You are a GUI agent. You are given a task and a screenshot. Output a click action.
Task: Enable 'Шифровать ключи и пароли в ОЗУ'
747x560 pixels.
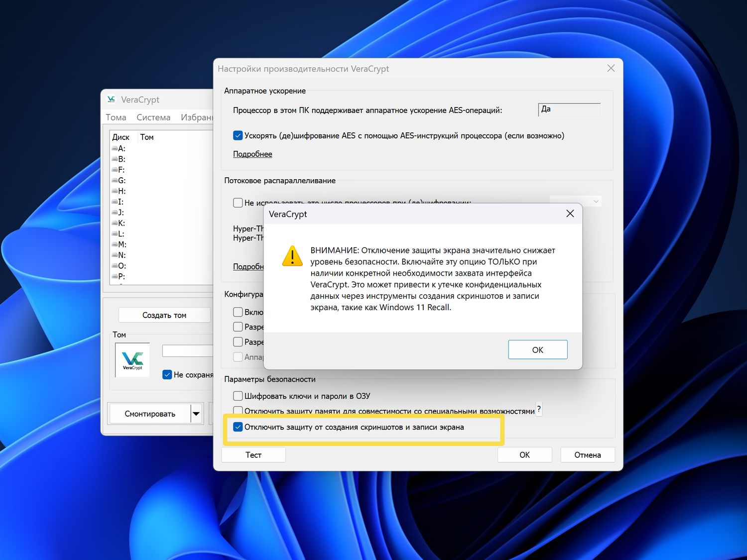point(238,396)
